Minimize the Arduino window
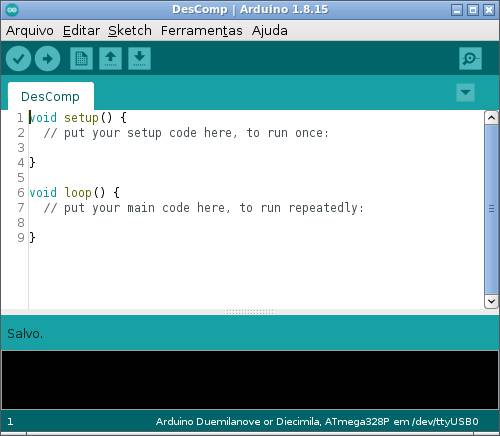This screenshot has width=500, height=436. tap(457, 10)
